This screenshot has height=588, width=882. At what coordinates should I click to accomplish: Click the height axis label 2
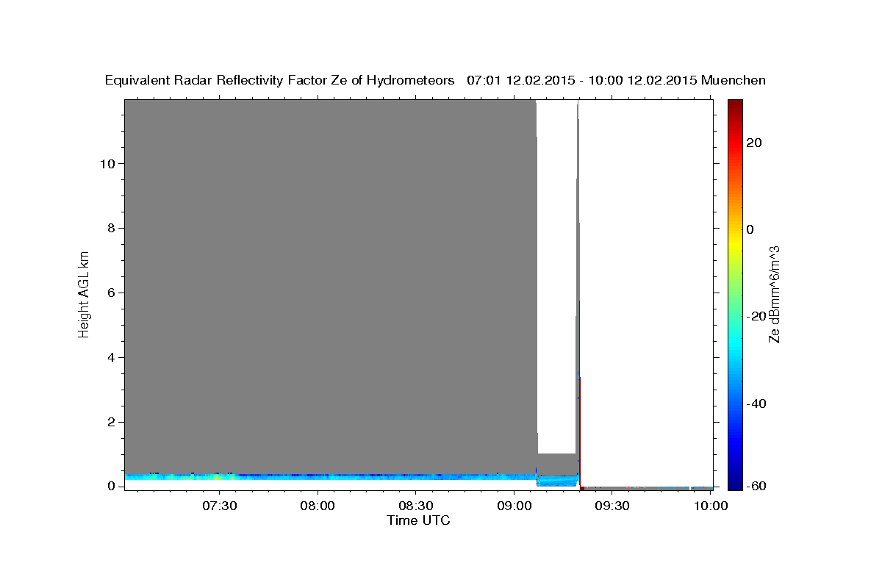point(112,422)
